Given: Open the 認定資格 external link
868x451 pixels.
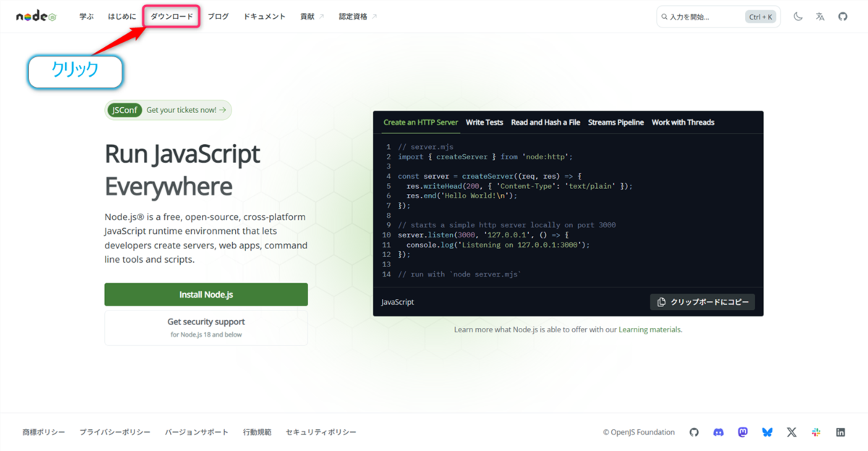Looking at the screenshot, I should tap(357, 17).
